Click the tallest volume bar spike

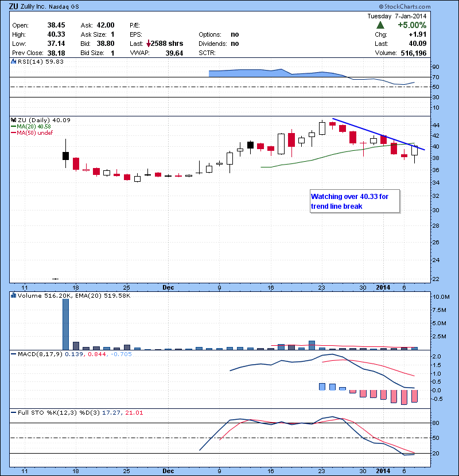(x=65, y=324)
